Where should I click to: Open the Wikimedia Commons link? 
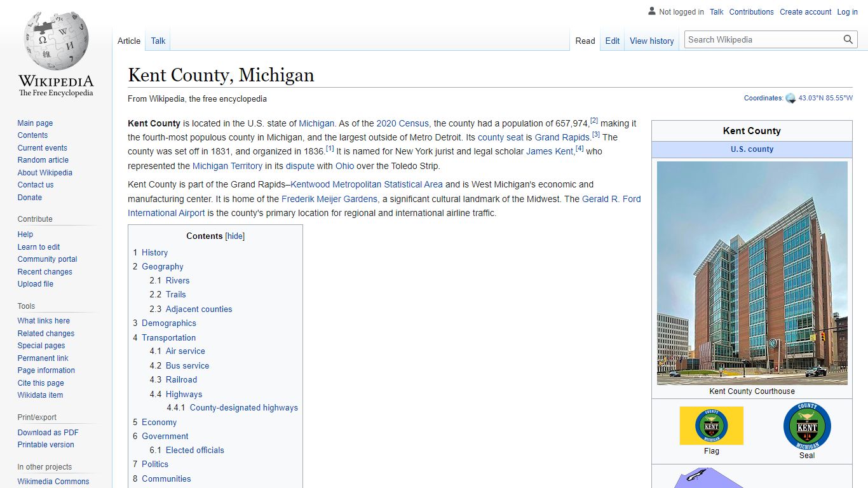click(x=53, y=482)
